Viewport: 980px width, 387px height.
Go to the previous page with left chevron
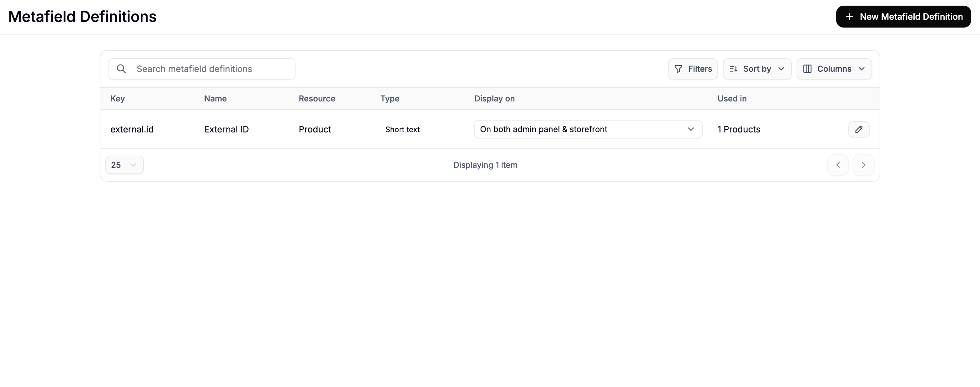click(838, 165)
